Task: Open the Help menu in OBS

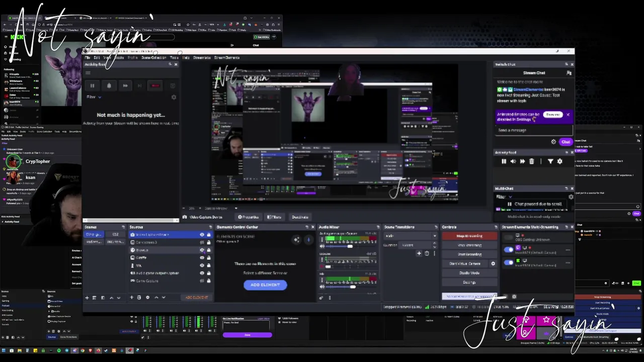Action: point(186,57)
